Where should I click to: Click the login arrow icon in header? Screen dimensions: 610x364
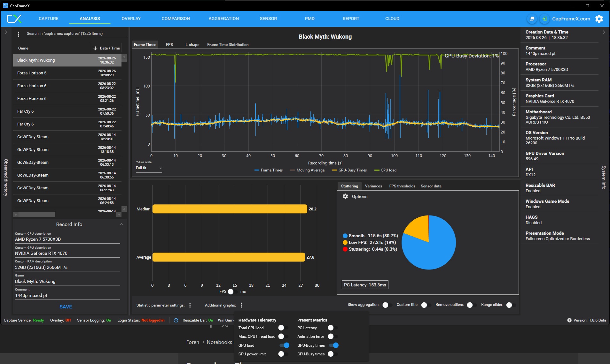point(544,19)
